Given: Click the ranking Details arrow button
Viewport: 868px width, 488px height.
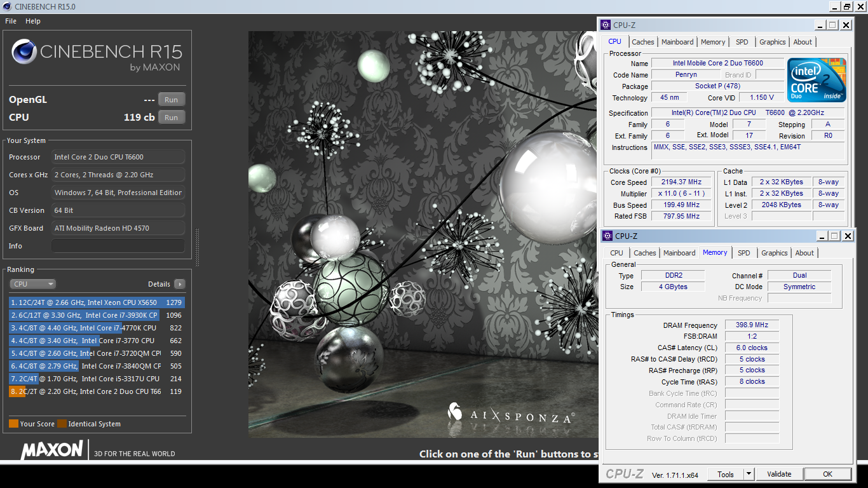Looking at the screenshot, I should pyautogui.click(x=180, y=284).
